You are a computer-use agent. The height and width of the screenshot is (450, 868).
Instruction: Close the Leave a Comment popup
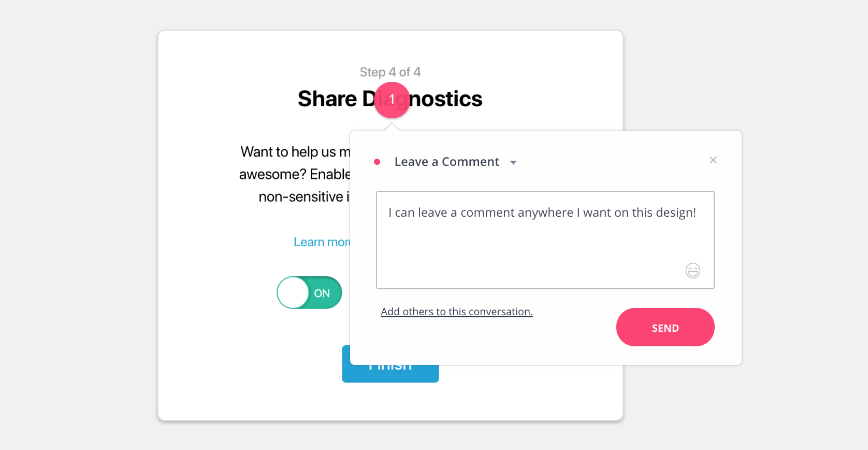tap(713, 160)
